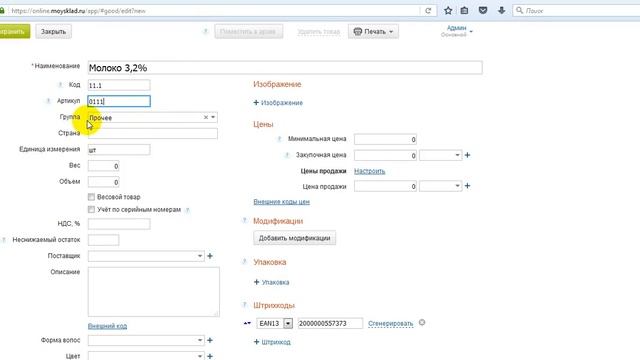Click the Настроить link
640x360 pixels.
(369, 171)
